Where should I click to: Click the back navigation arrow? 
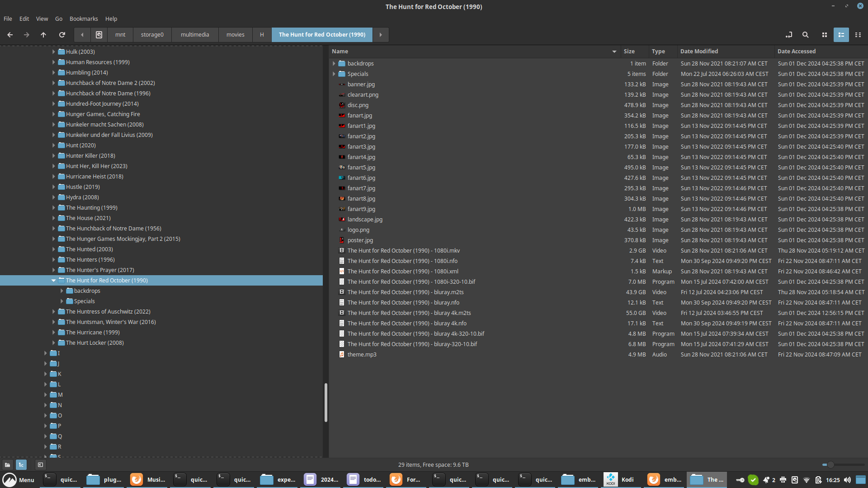coord(10,35)
